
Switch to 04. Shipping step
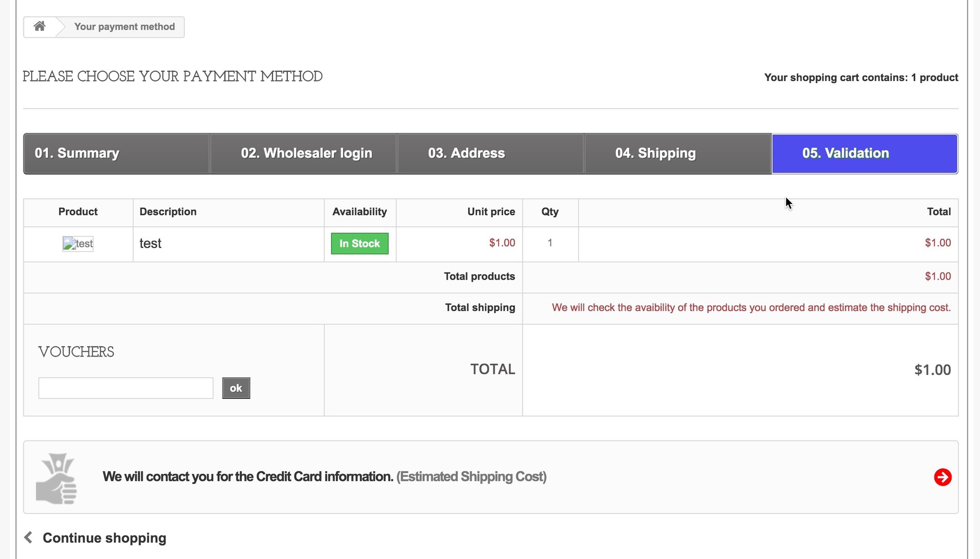655,154
